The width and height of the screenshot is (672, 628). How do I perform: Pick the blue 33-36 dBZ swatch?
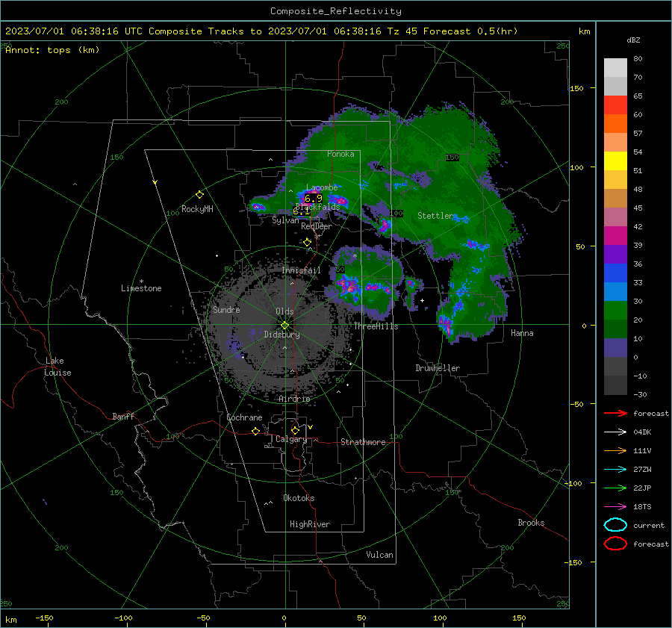click(615, 273)
